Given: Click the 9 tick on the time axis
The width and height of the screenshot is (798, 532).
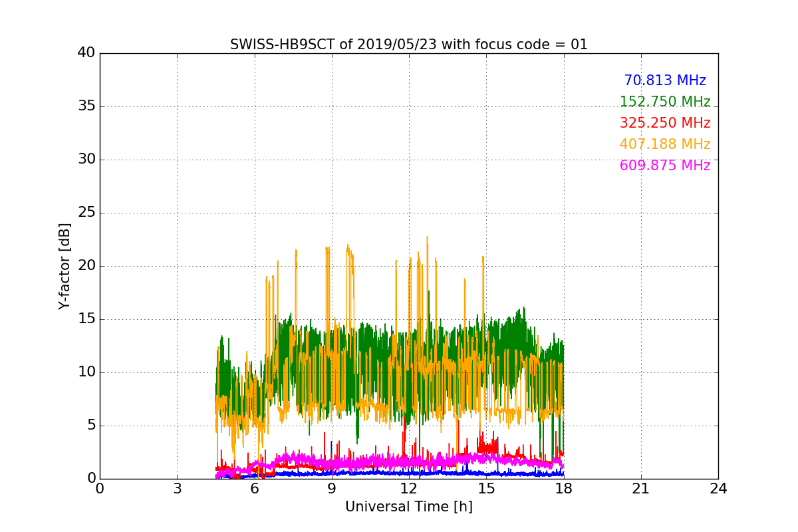Looking at the screenshot, I should (332, 489).
